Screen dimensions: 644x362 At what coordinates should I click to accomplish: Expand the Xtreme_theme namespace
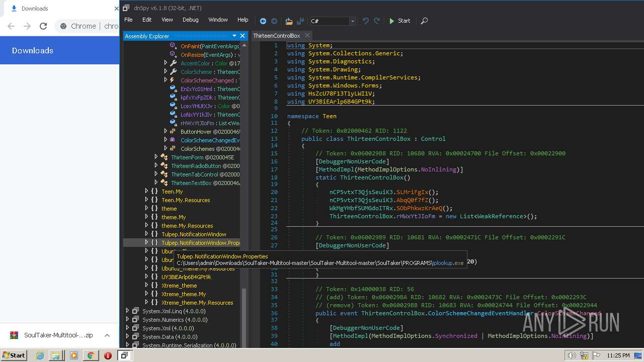point(146,286)
